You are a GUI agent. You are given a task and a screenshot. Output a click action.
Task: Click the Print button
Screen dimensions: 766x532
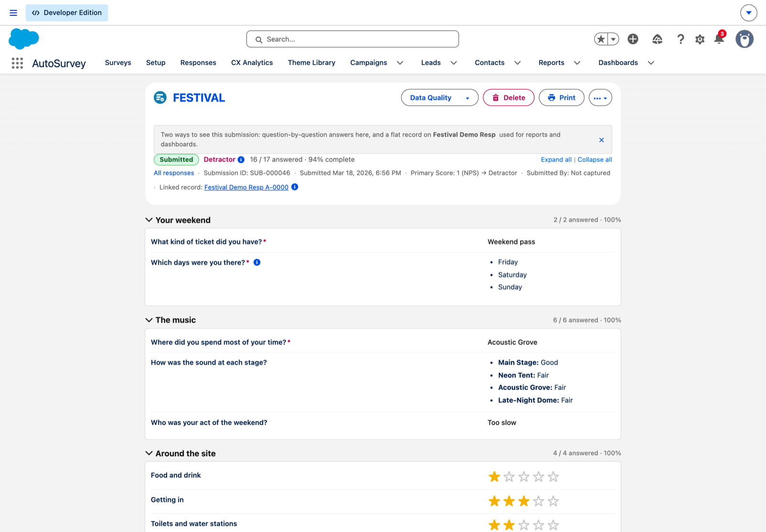pos(561,98)
